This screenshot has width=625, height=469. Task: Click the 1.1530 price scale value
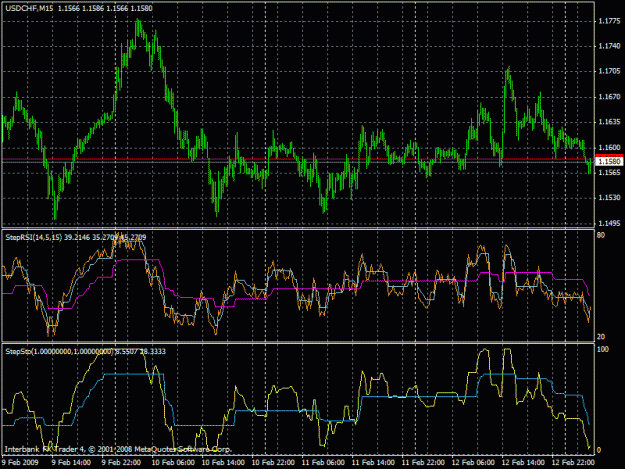tap(609, 198)
